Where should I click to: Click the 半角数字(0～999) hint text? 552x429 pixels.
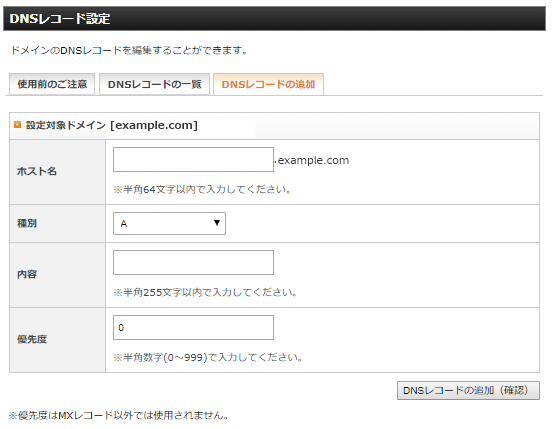(x=208, y=357)
